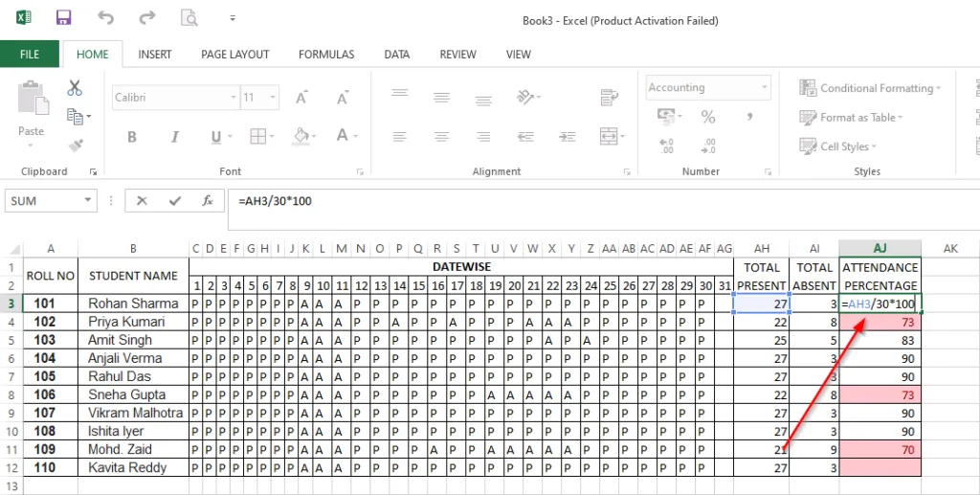Image resolution: width=980 pixels, height=495 pixels.
Task: Switch to the REVIEW tab
Action: click(458, 55)
